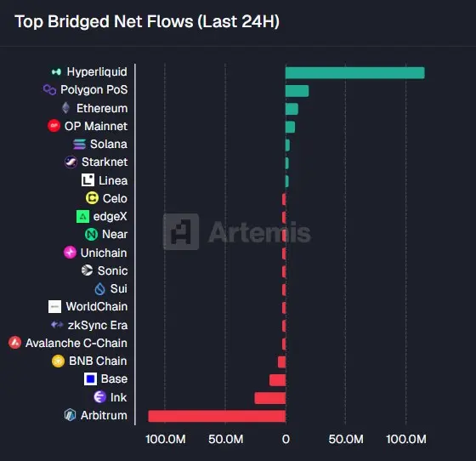This screenshot has width=476, height=461.
Task: Select the red Arbitrum outflow bar
Action: 217,416
